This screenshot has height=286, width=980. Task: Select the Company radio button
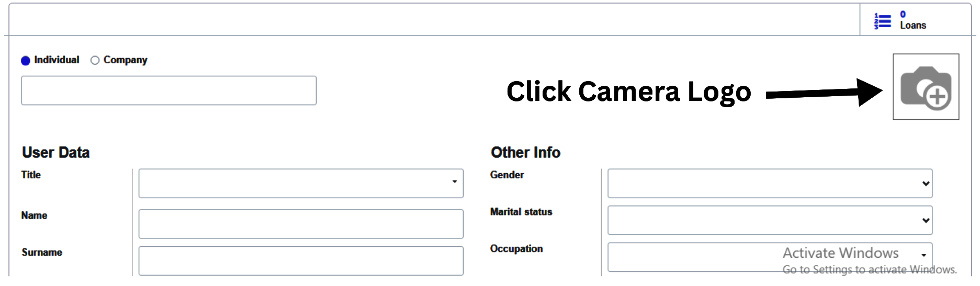[95, 61]
